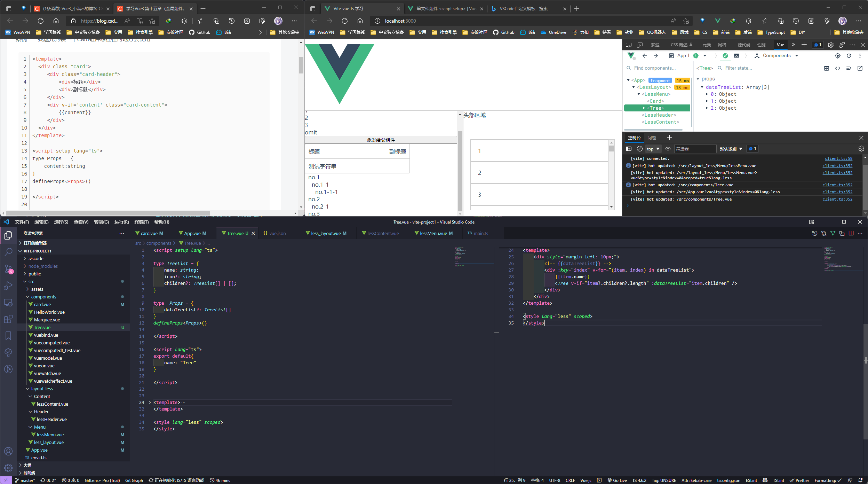Click notifications bell in VS Code status bar
This screenshot has height=484, width=868.
point(861,480)
